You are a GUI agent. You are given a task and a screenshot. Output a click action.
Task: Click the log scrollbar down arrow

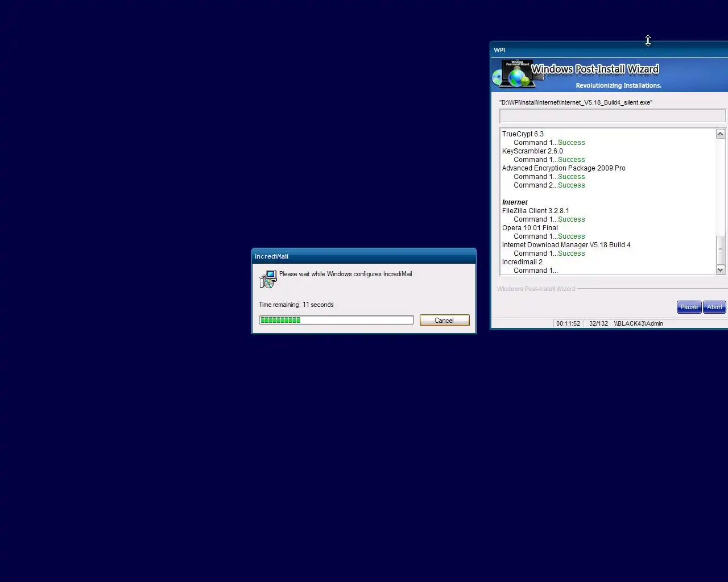720,270
